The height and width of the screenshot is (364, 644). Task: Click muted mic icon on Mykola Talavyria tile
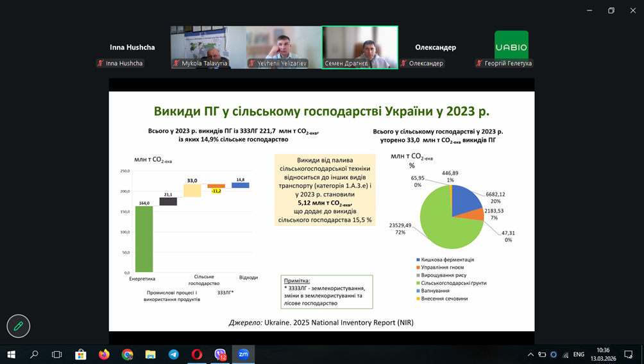coord(176,64)
